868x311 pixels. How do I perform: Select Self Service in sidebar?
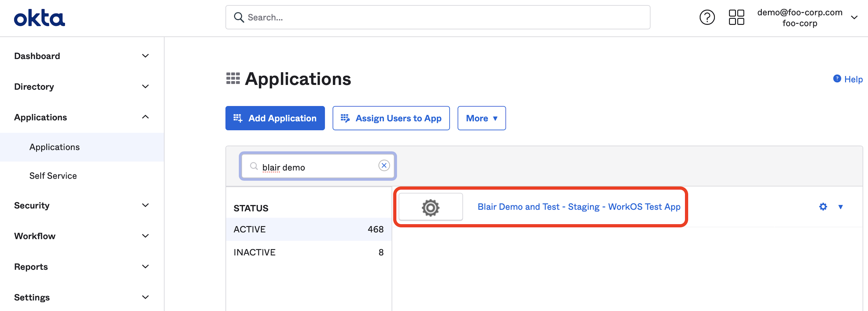[x=53, y=176]
